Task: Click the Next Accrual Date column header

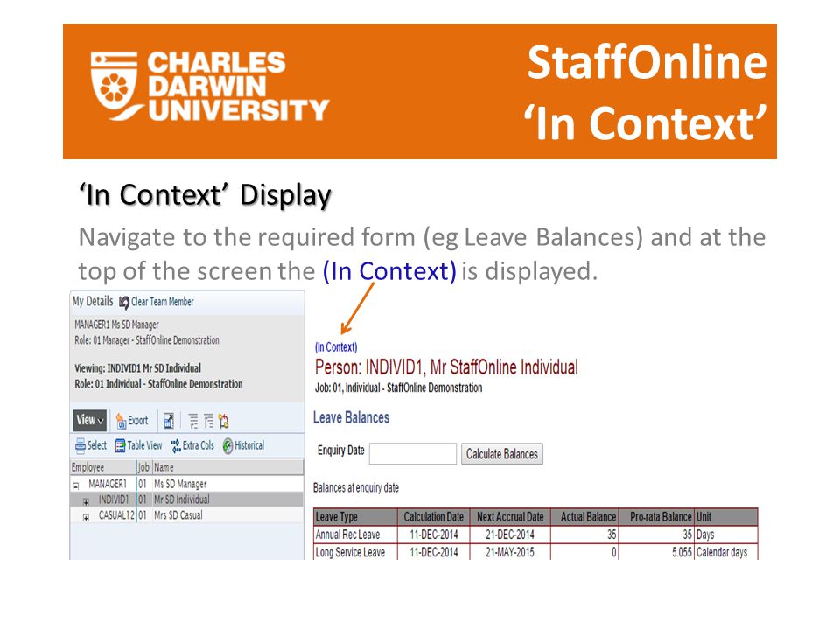Action: pos(510,517)
